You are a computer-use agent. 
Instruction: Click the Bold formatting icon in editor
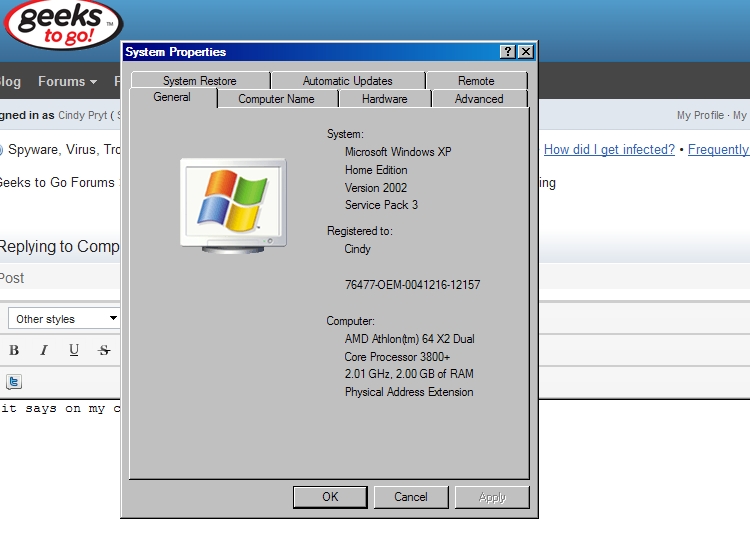pyautogui.click(x=14, y=350)
